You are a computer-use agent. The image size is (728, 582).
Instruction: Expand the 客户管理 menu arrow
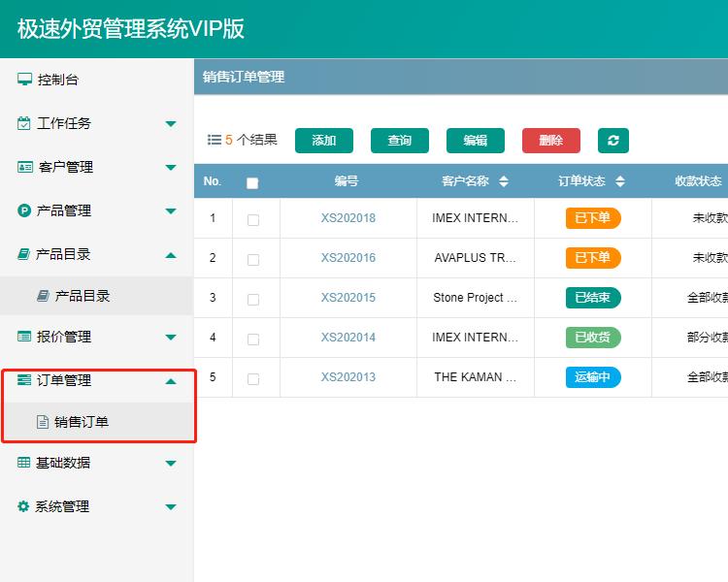coord(171,168)
